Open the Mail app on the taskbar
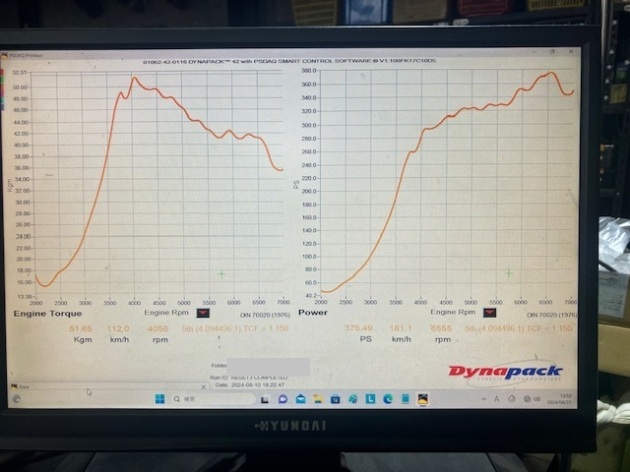This screenshot has height=472, width=630. pos(301,399)
